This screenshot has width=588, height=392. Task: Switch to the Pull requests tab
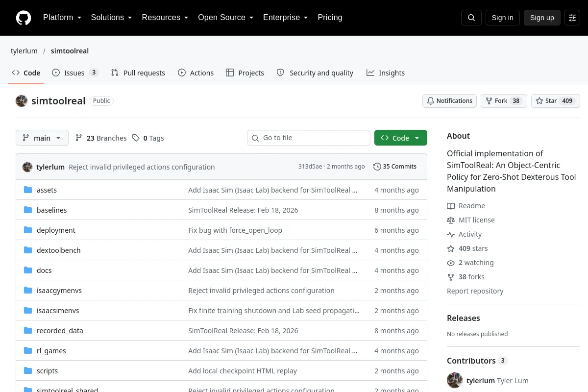(138, 73)
